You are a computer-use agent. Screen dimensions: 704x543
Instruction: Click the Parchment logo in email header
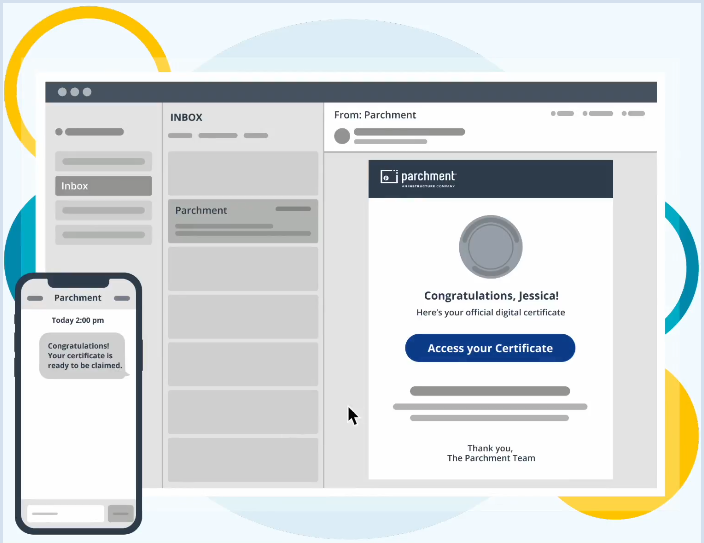click(x=418, y=178)
